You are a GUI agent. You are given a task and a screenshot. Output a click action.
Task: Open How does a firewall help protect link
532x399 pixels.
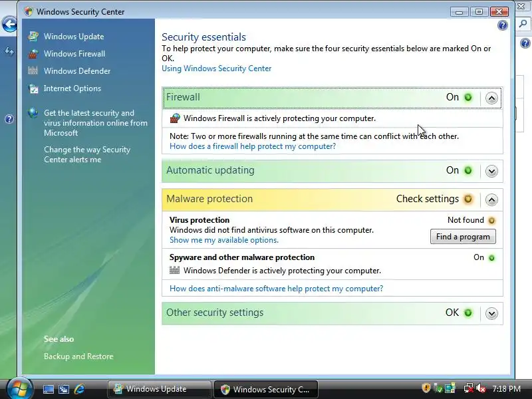(x=253, y=146)
